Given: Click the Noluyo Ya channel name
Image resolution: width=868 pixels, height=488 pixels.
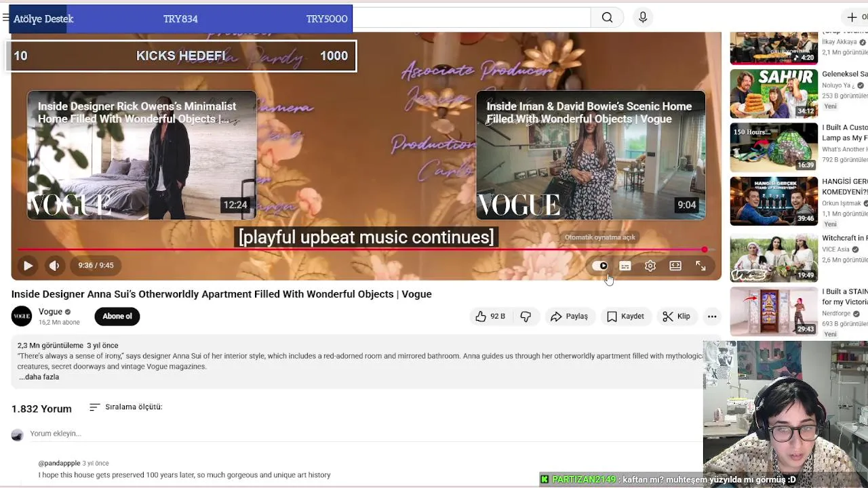Looking at the screenshot, I should point(838,85).
